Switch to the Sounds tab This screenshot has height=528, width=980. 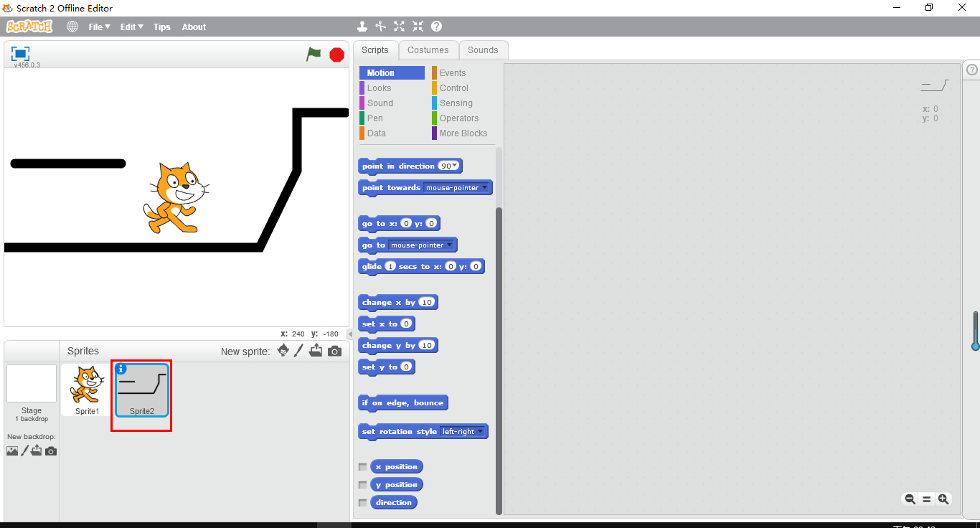[x=483, y=50]
